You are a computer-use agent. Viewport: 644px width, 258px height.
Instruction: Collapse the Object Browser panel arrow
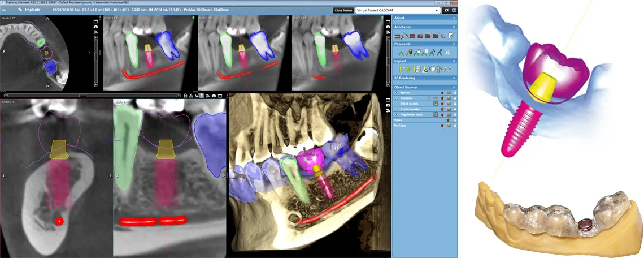click(454, 87)
